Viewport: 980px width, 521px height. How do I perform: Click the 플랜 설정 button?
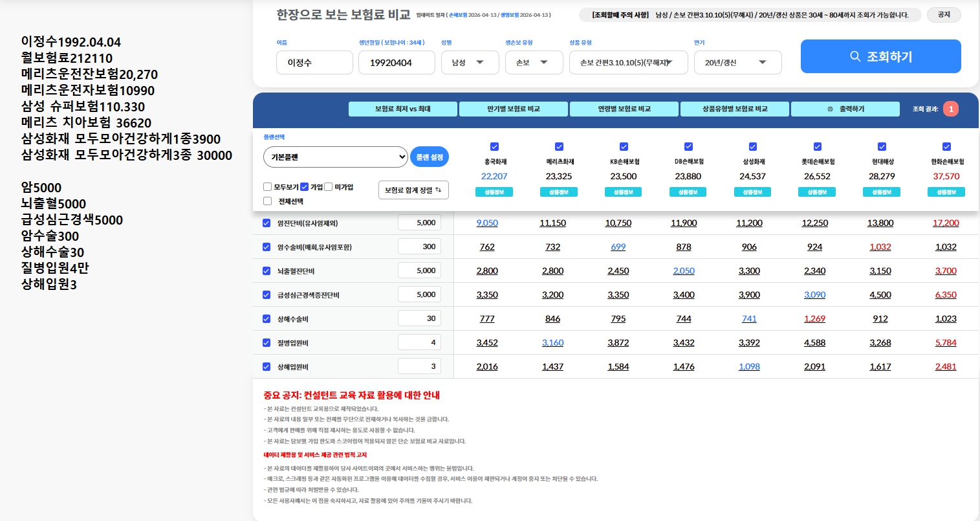point(430,157)
